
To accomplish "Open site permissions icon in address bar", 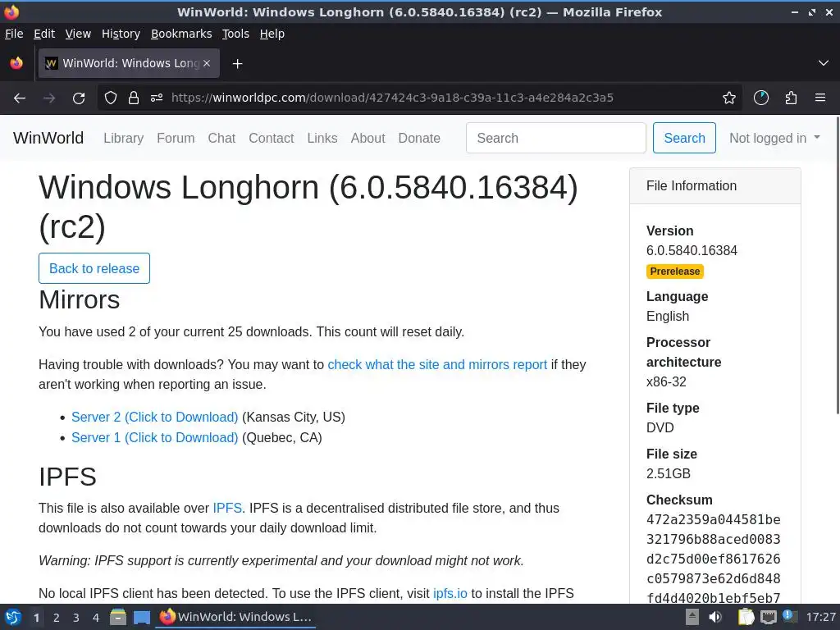I will [x=157, y=98].
